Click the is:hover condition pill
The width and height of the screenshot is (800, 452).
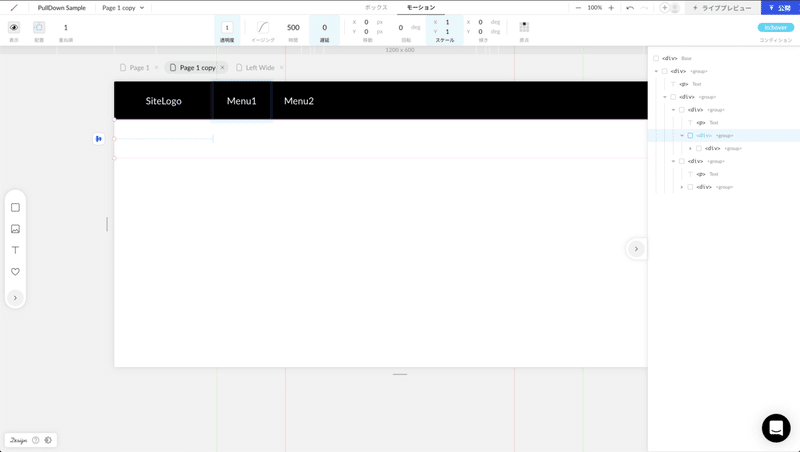pos(776,28)
